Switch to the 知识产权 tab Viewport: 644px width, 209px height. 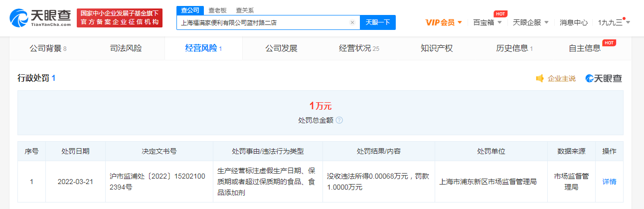pos(437,48)
